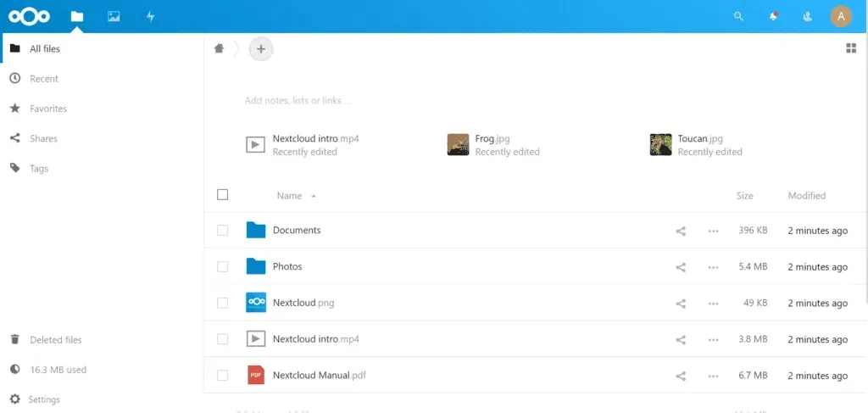Click the share icon for Documents folder
The width and height of the screenshot is (868, 413).
(681, 231)
